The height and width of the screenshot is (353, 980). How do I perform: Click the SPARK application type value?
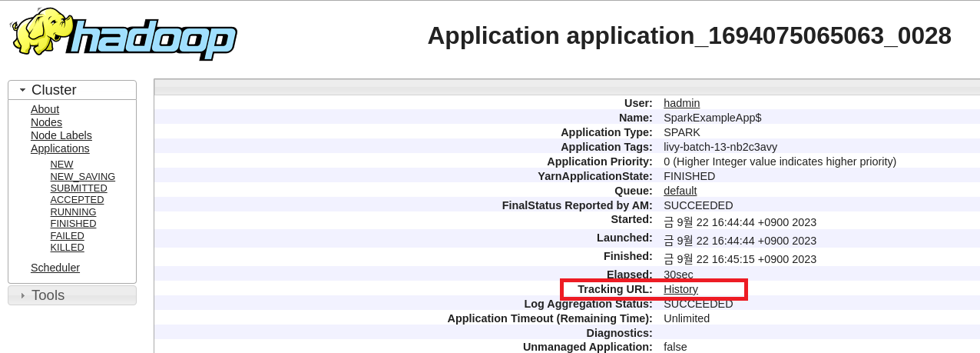682,132
